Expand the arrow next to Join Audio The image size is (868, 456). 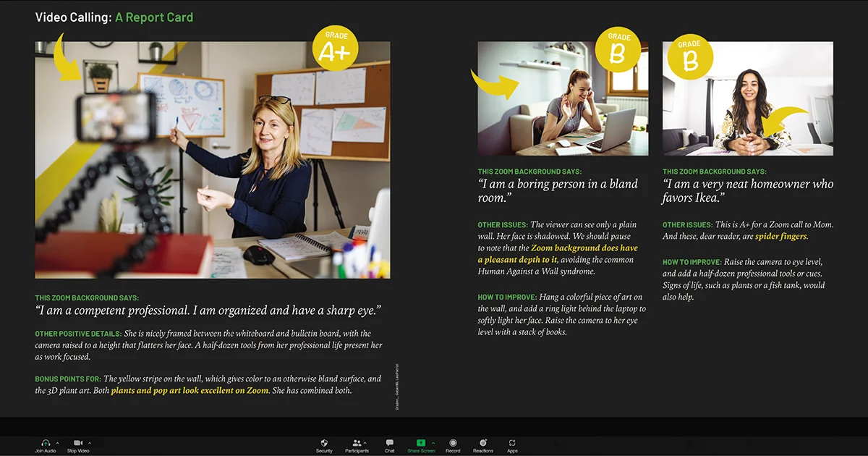pos(57,442)
